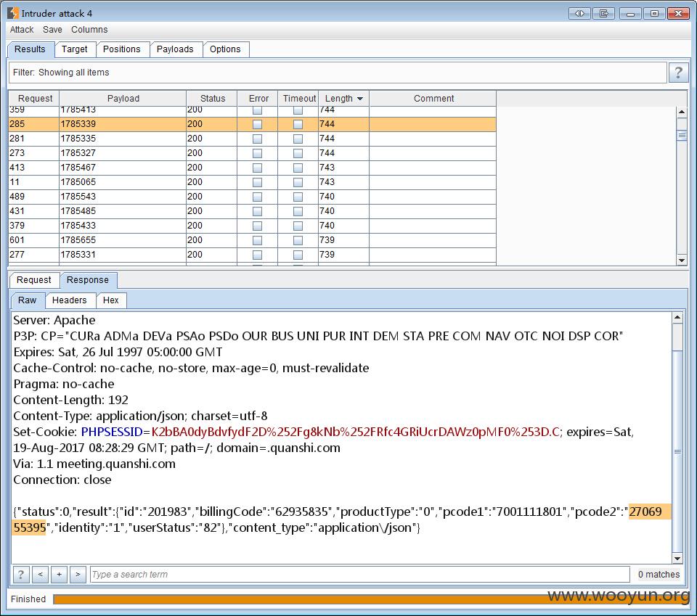Toggle Error checkbox for request 285

(x=257, y=124)
